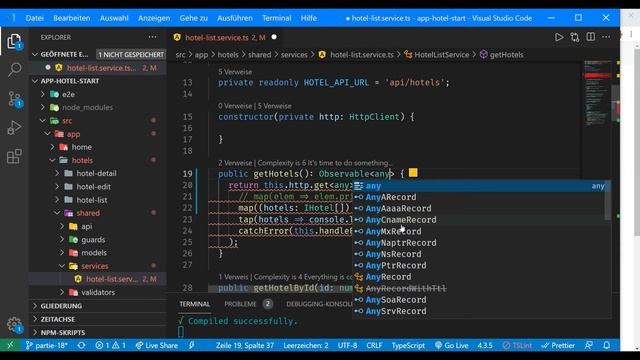The width and height of the screenshot is (640, 360).
Task: Open the Extensions view
Action: 14,156
